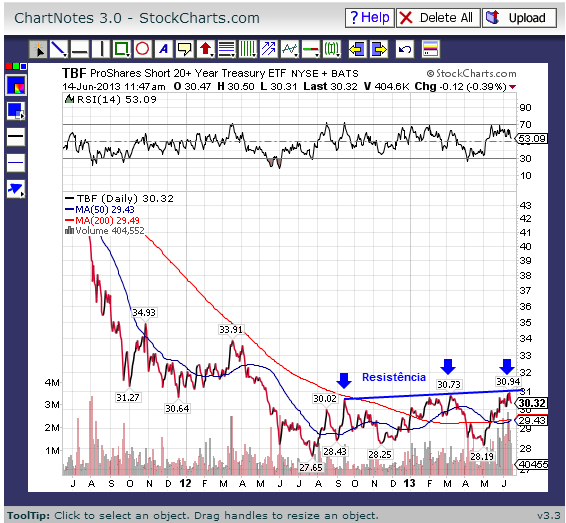Image resolution: width=566 pixels, height=523 pixels.
Task: Click the 28.43 price label
Action: [x=335, y=452]
